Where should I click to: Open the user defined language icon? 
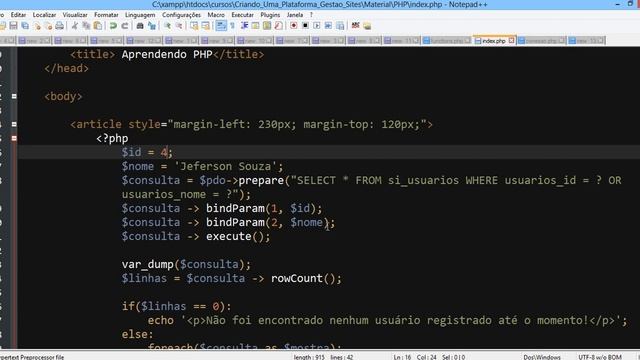click(x=256, y=26)
